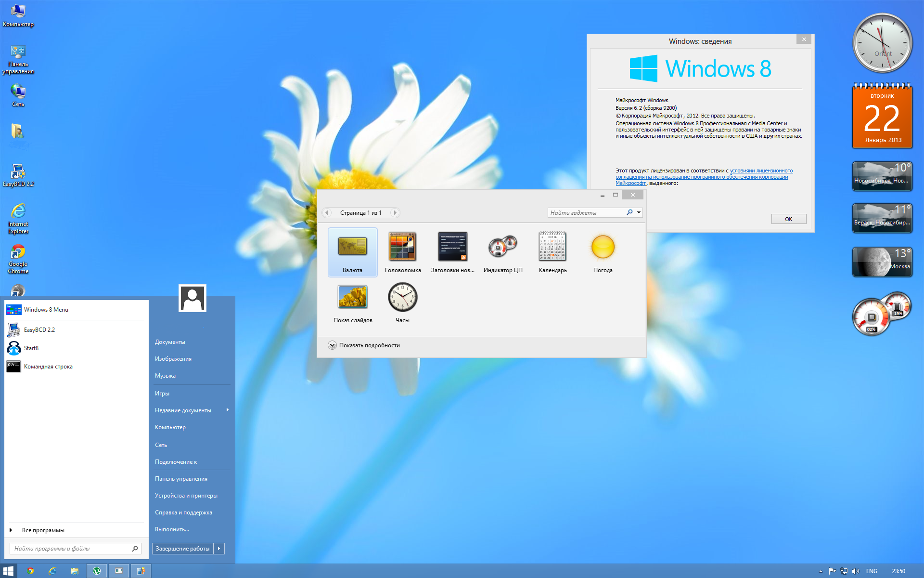Click OK in Windows сведения dialog

(x=789, y=219)
